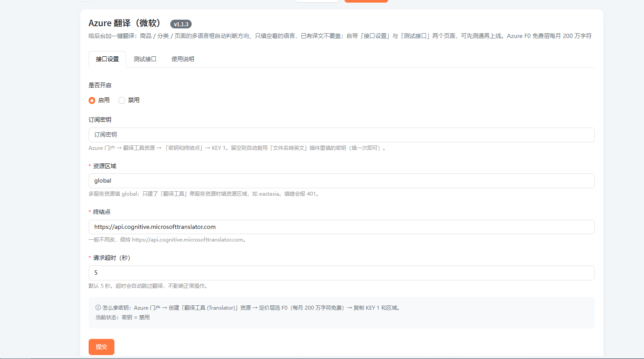This screenshot has height=359, width=644.
Task: Click the info icon before 怎么拿密钥
Action: [x=98, y=308]
